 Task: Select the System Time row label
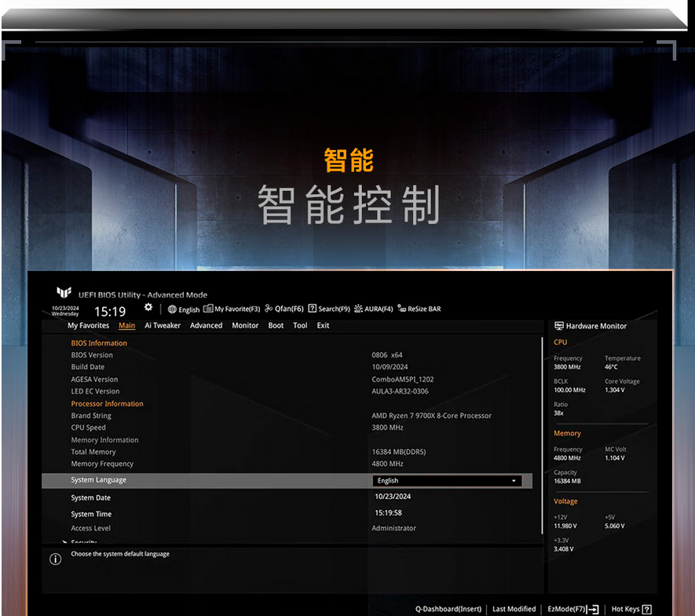91,515
